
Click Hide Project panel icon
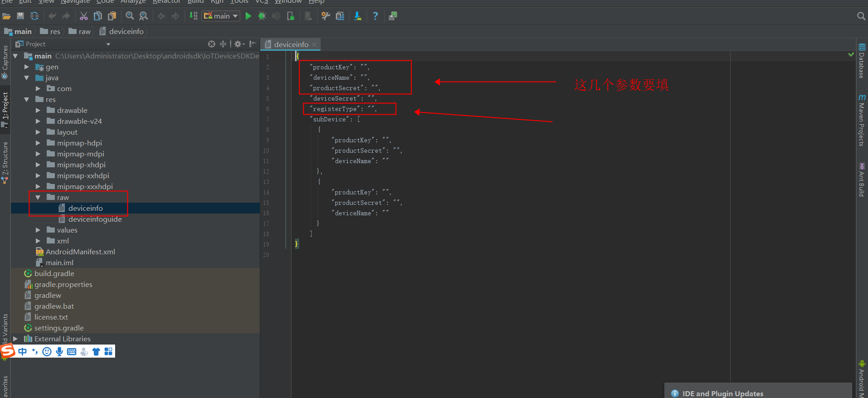click(x=253, y=44)
